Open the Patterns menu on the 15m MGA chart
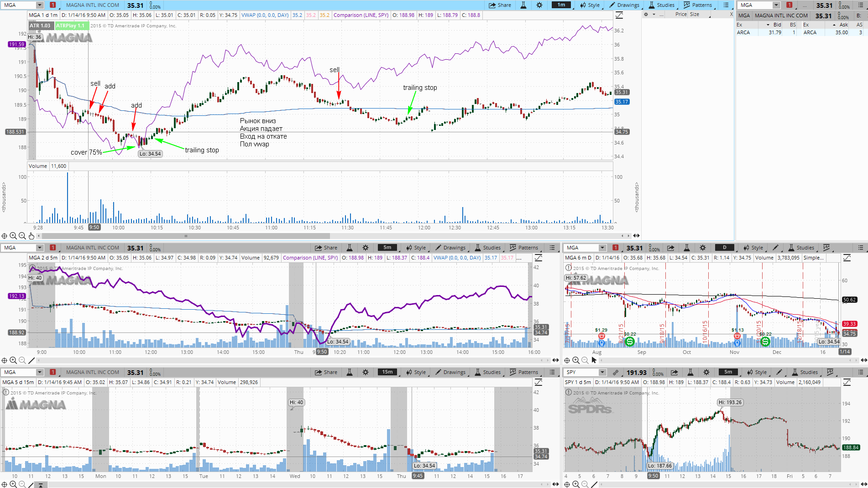This screenshot has width=868, height=488. [524, 372]
